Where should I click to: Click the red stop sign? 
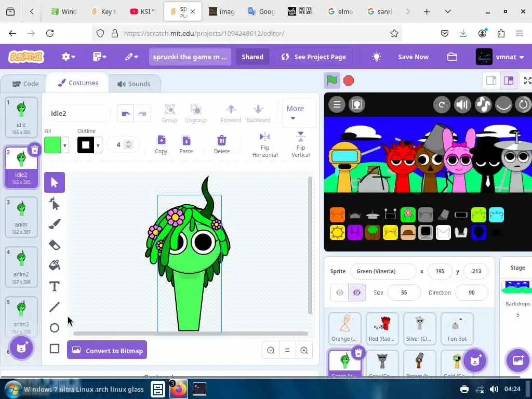349,81
